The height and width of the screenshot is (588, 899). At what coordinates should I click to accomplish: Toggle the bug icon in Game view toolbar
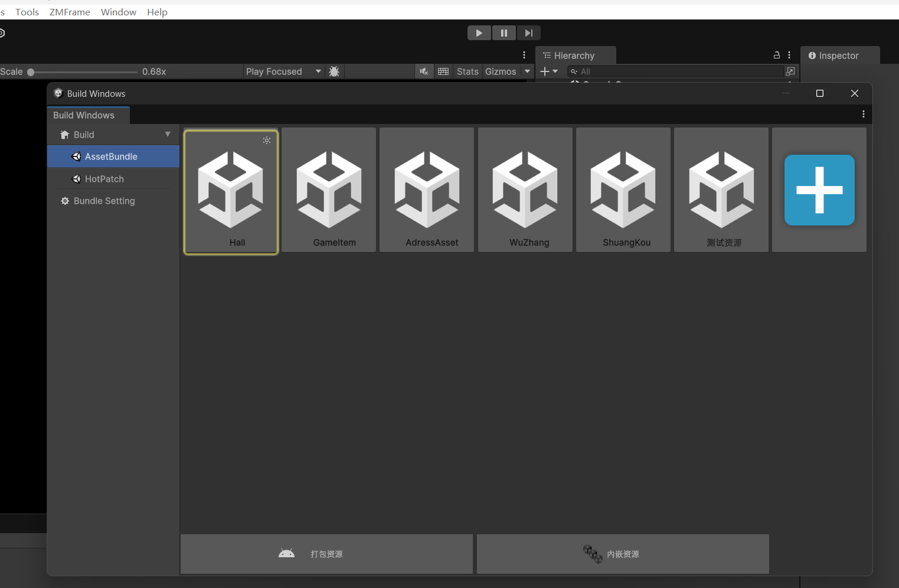coord(334,71)
